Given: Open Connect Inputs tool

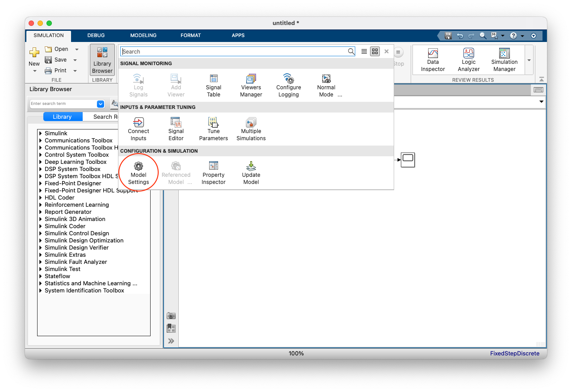Looking at the screenshot, I should 139,129.
